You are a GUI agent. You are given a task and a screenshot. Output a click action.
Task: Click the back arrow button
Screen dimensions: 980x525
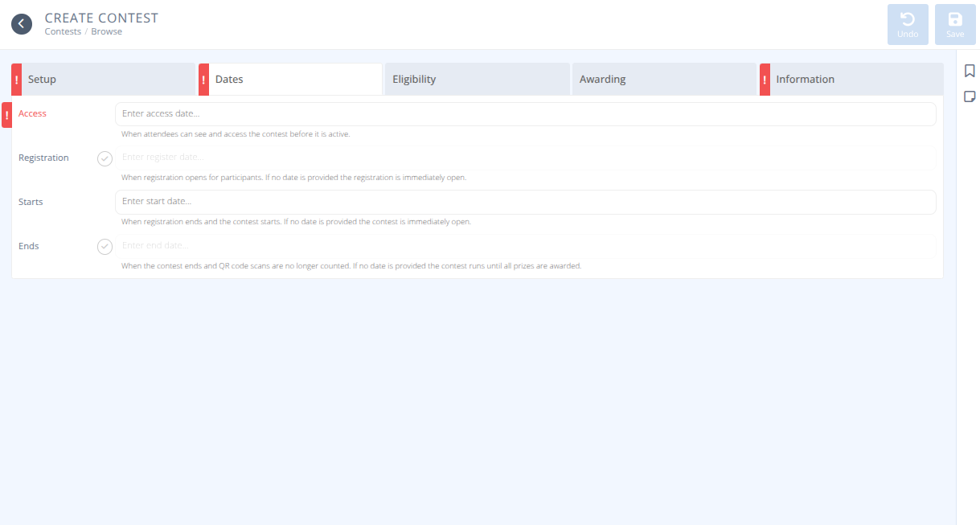(x=22, y=24)
